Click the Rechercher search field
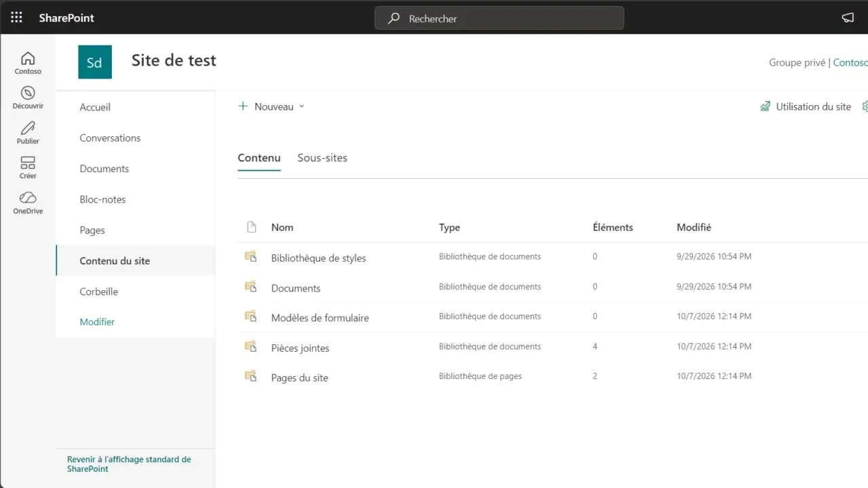This screenshot has width=868, height=488. pyautogui.click(x=499, y=18)
